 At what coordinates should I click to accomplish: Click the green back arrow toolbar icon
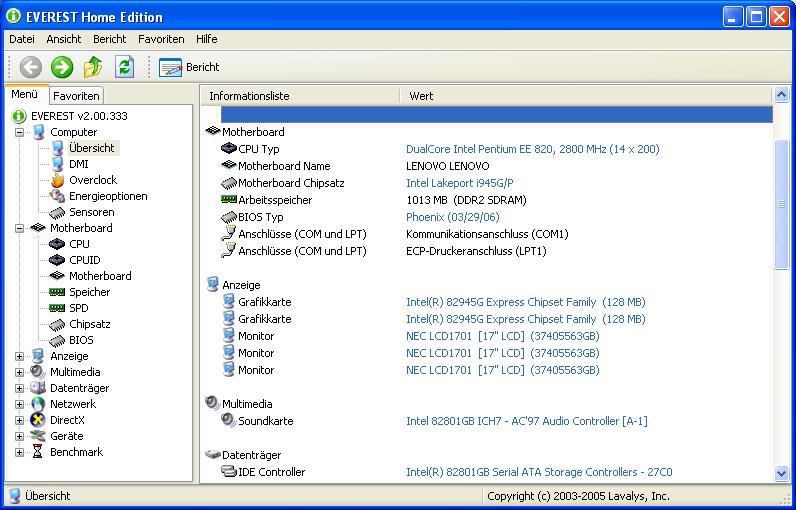coord(31,67)
